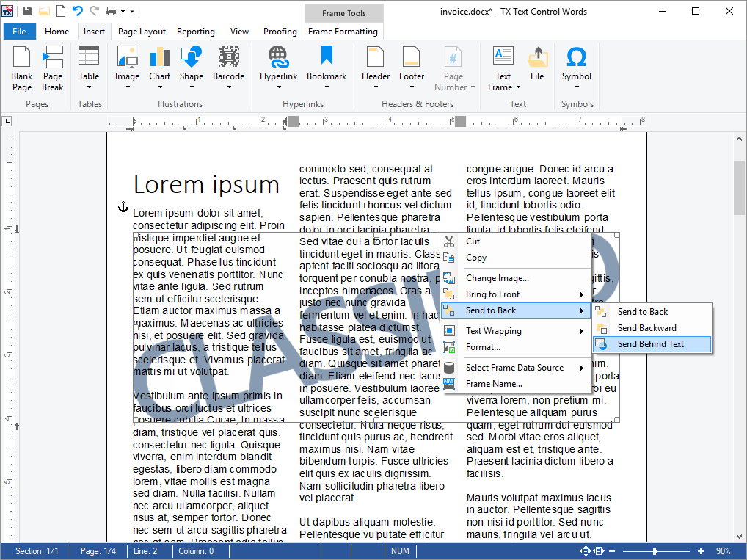The image size is (747, 560).
Task: Click Change Image... in context menu
Action: tap(497, 278)
